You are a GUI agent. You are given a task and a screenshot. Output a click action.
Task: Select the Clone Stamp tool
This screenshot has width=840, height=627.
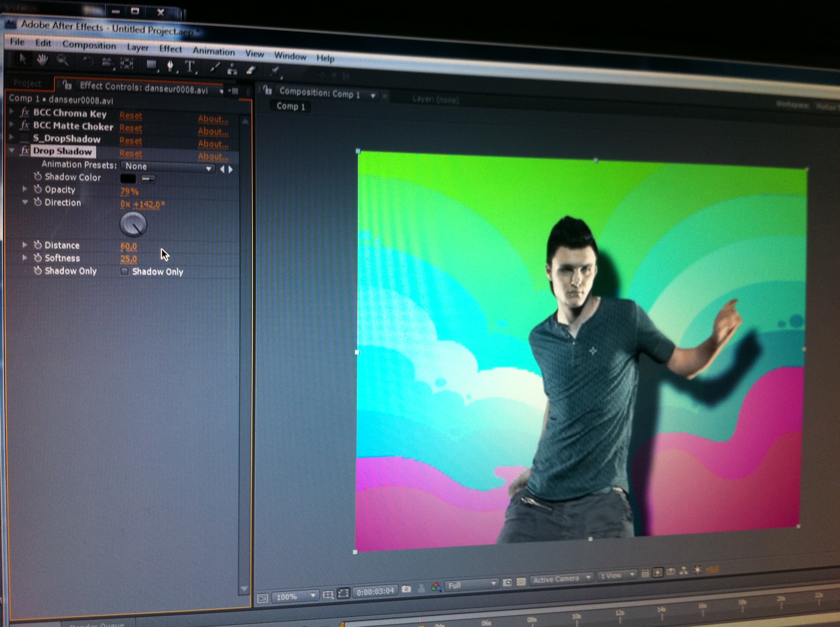232,69
